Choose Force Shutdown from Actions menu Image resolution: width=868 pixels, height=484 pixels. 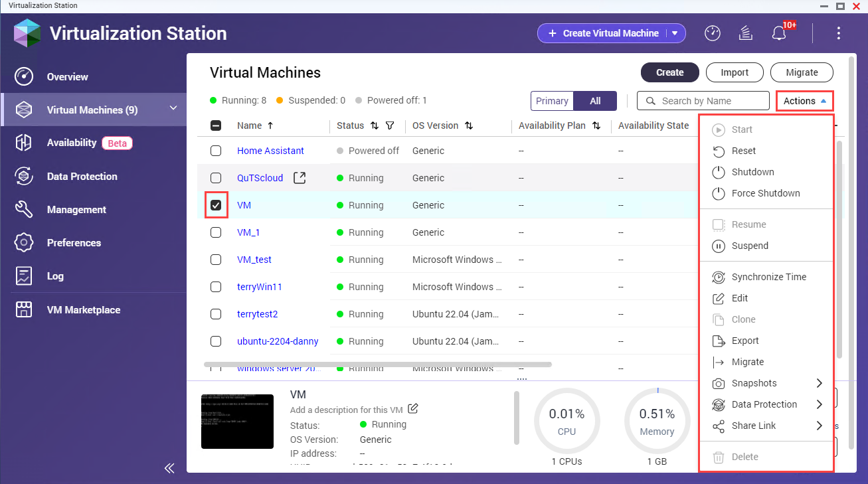[x=765, y=193]
